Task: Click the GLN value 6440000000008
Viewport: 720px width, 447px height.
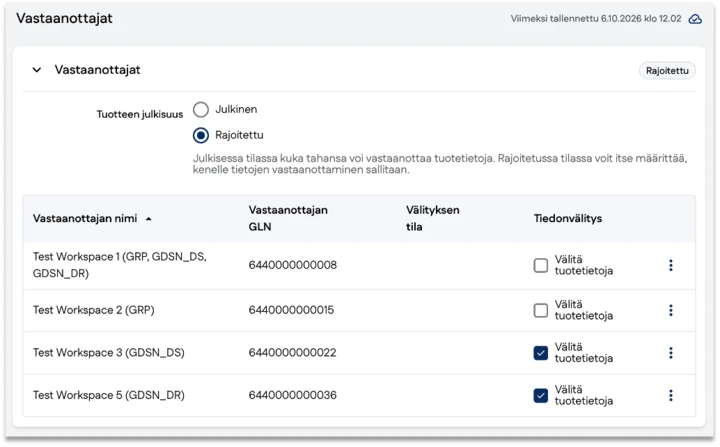Action: (x=292, y=265)
